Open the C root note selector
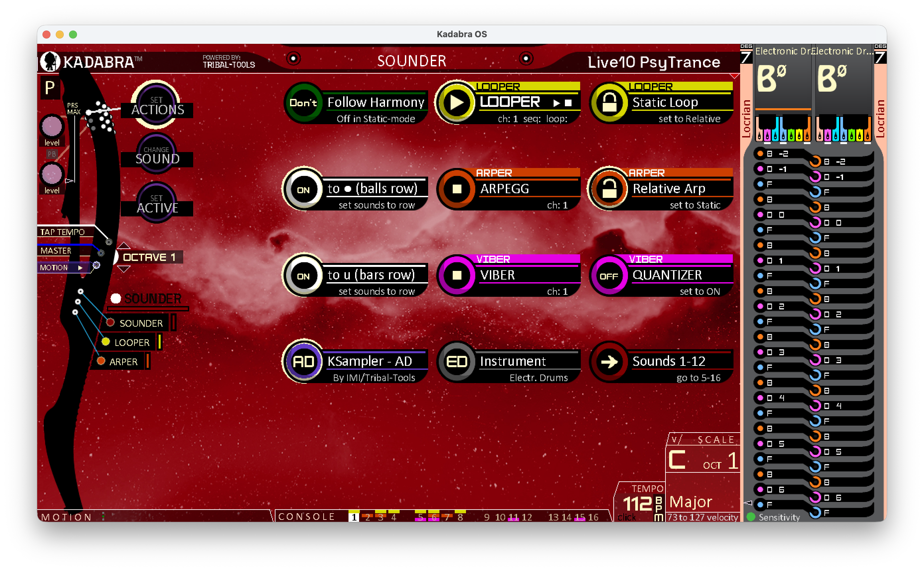The width and height of the screenshot is (924, 571). pyautogui.click(x=677, y=459)
